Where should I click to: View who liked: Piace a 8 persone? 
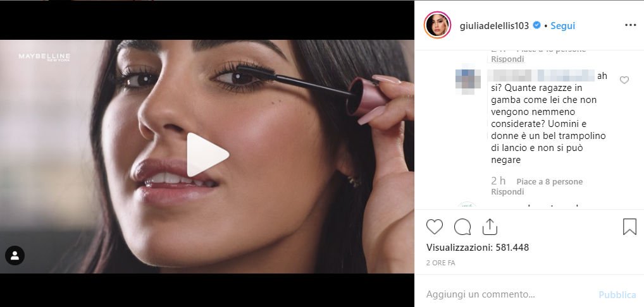tap(550, 181)
